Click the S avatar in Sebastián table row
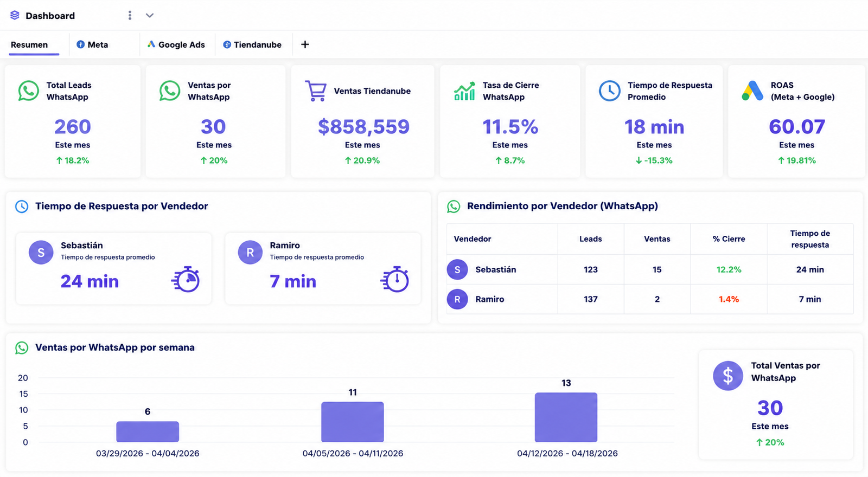Image resolution: width=868 pixels, height=477 pixels. pos(457,269)
